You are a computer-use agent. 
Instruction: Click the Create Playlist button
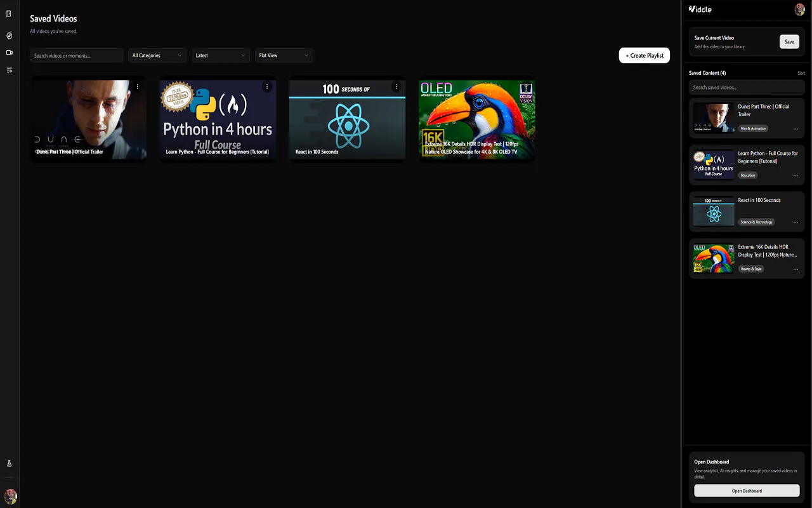coord(645,55)
